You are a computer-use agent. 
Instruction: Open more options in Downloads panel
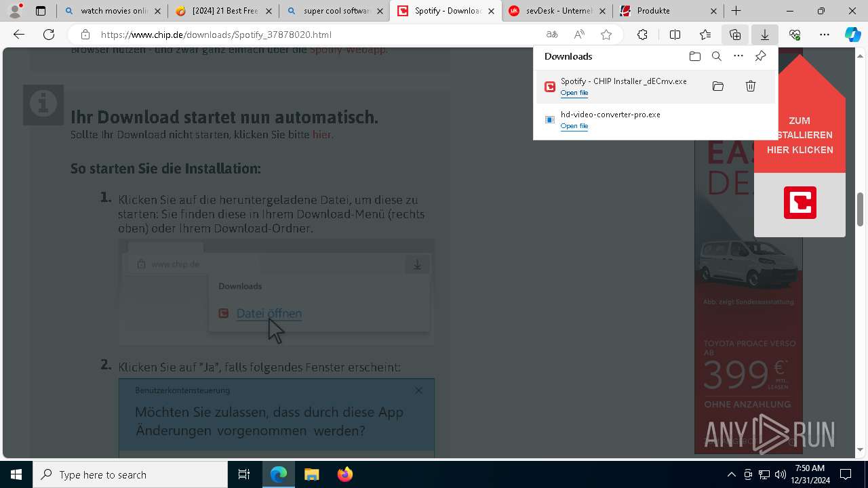pos(738,56)
